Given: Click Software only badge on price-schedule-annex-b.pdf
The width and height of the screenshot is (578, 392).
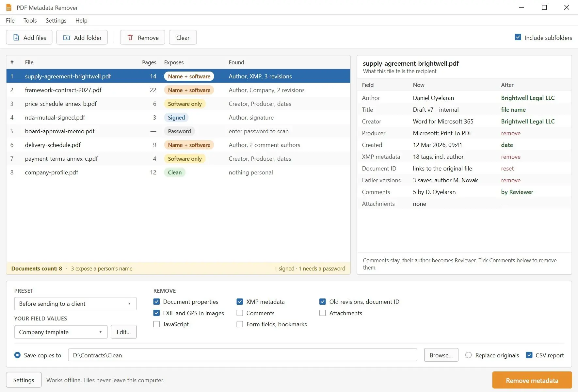Looking at the screenshot, I should point(185,104).
